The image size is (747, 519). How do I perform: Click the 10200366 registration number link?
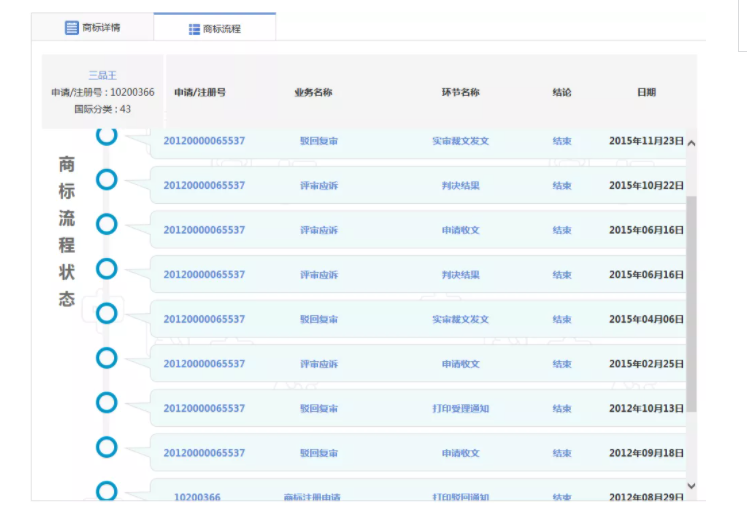pos(197,497)
